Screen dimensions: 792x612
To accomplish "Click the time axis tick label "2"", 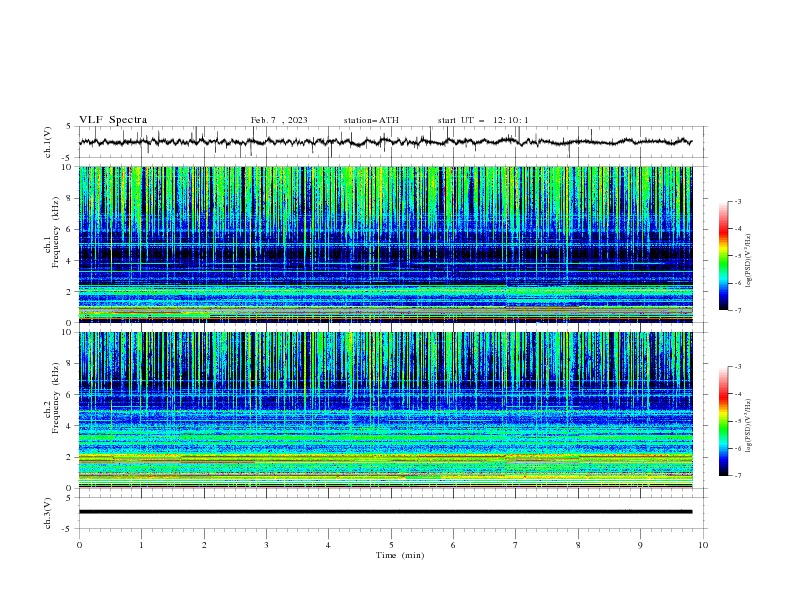I will coord(204,545).
